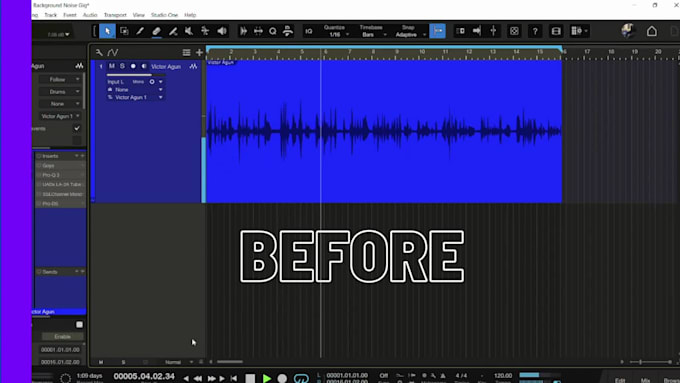Click the Strip Silence double-arrow icon

pos(243,31)
